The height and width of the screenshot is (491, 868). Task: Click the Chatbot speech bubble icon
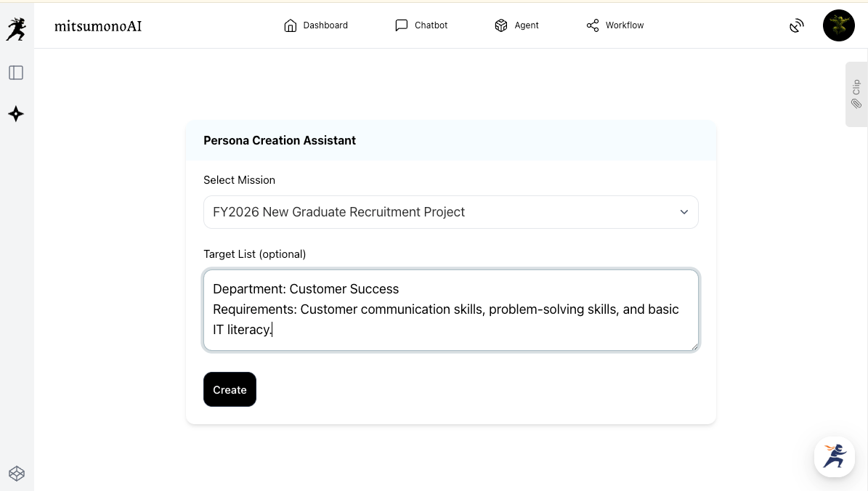402,25
